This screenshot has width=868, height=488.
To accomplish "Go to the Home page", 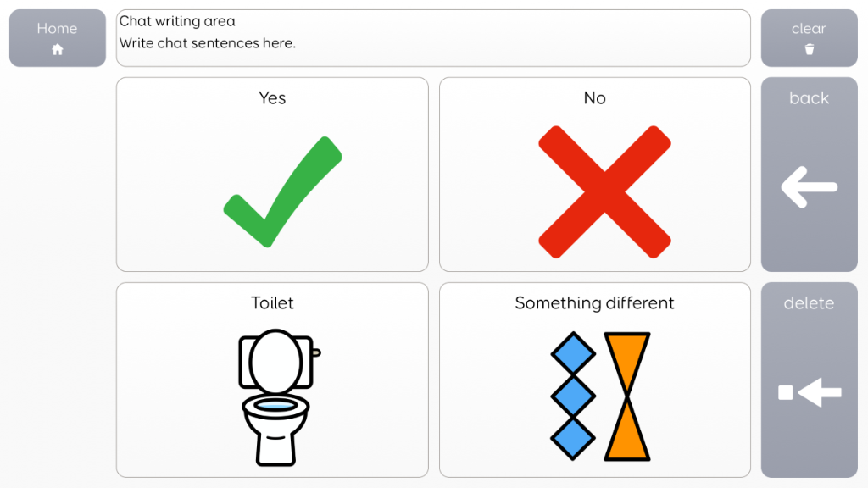I will tap(58, 38).
